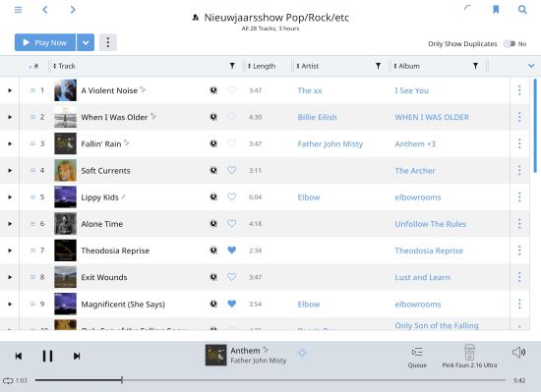Image resolution: width=541 pixels, height=392 pixels.
Task: Seek within the playback progress bar
Action: pos(270,380)
